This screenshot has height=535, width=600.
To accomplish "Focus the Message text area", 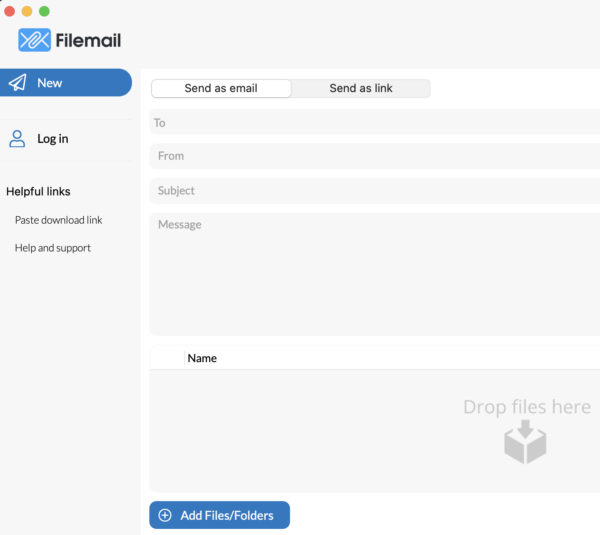I will tap(375, 274).
